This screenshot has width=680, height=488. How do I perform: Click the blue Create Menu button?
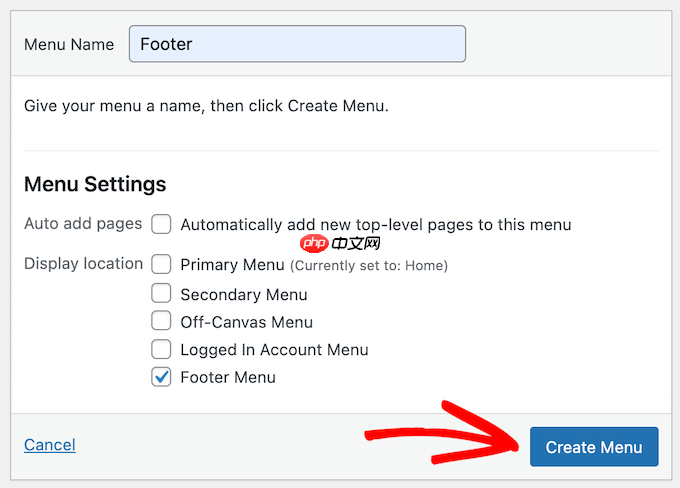(x=594, y=447)
